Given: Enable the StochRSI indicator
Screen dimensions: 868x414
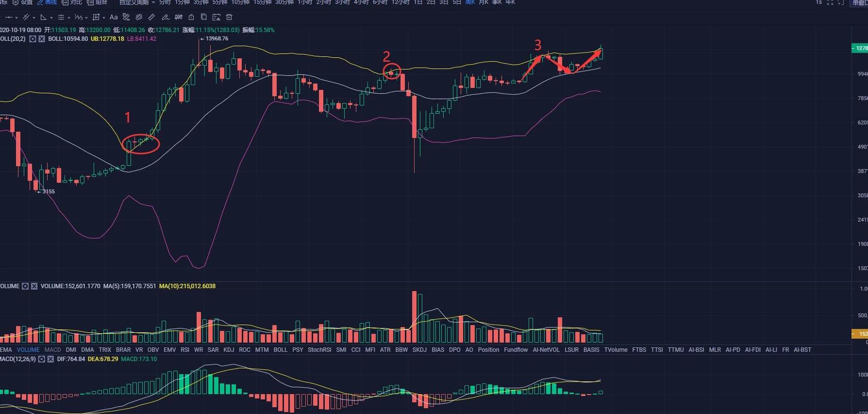Looking at the screenshot, I should tap(319, 350).
